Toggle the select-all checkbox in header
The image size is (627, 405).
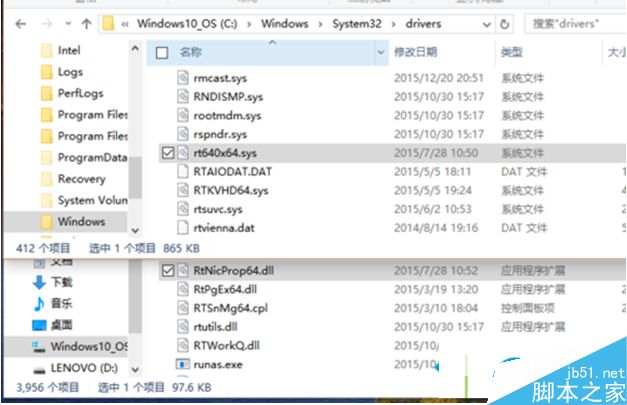click(x=162, y=53)
